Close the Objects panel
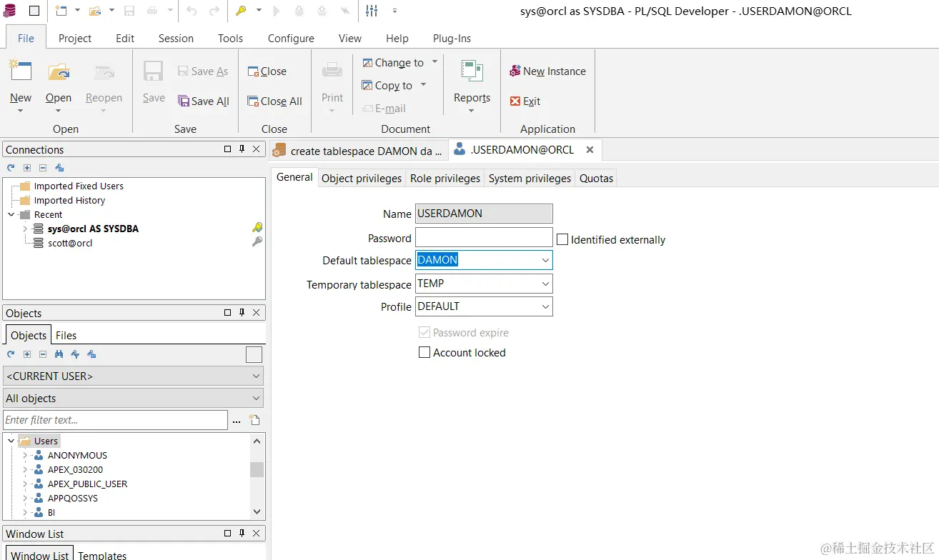Viewport: 939px width, 560px height. [257, 313]
